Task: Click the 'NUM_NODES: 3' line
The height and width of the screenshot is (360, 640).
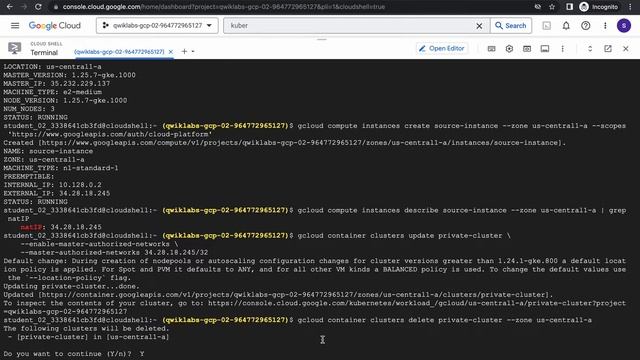Action: (x=29, y=109)
